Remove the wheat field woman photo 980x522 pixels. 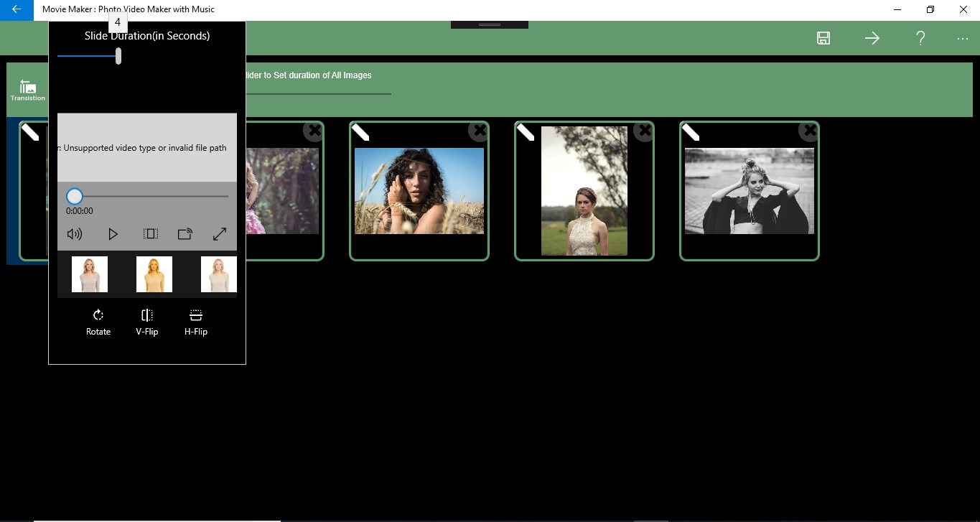(479, 131)
